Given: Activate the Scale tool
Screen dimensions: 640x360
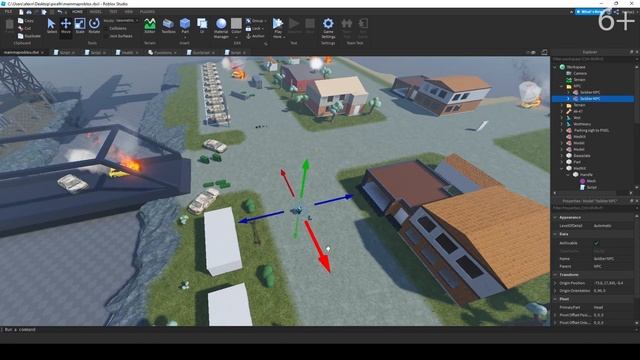Looking at the screenshot, I should (x=80, y=26).
